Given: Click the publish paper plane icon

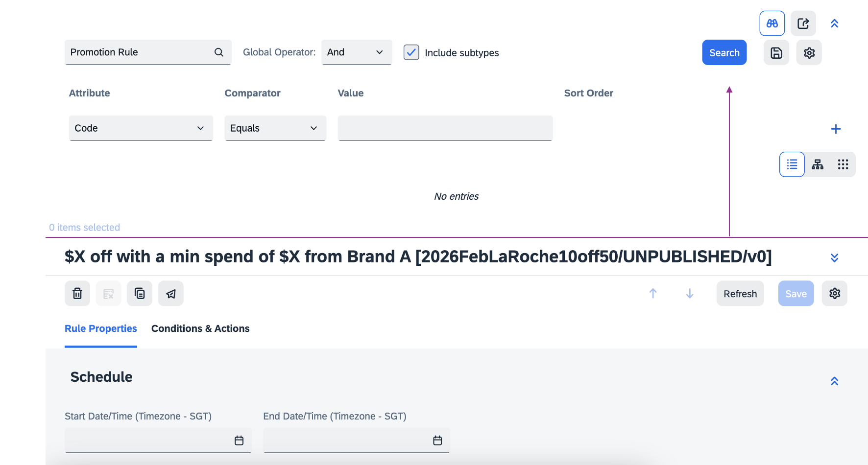Looking at the screenshot, I should 171,294.
